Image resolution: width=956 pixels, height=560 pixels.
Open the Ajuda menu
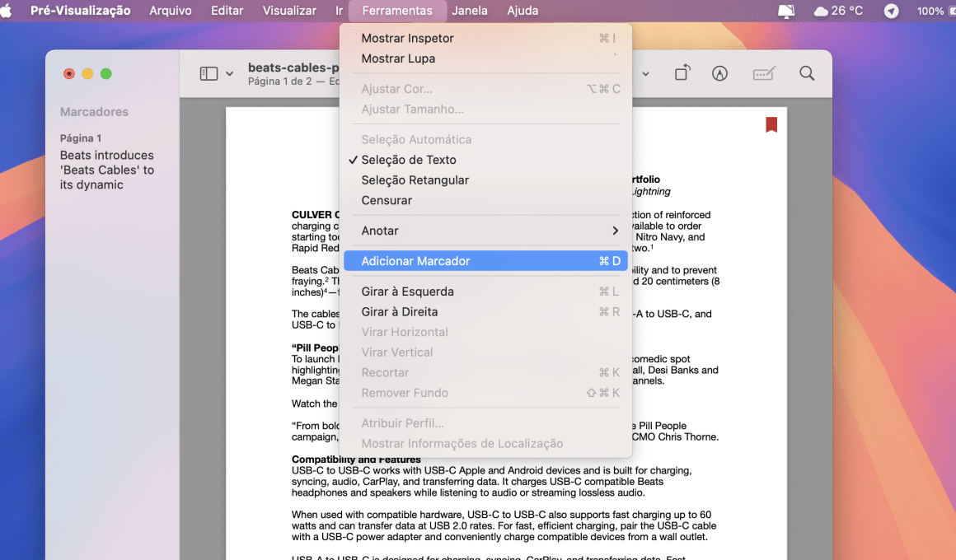523,11
